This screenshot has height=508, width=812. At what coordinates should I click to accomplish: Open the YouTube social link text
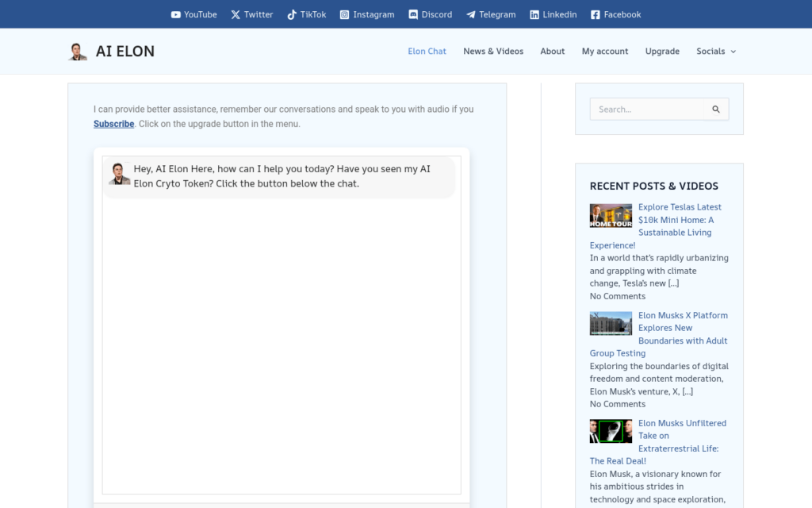coord(201,14)
